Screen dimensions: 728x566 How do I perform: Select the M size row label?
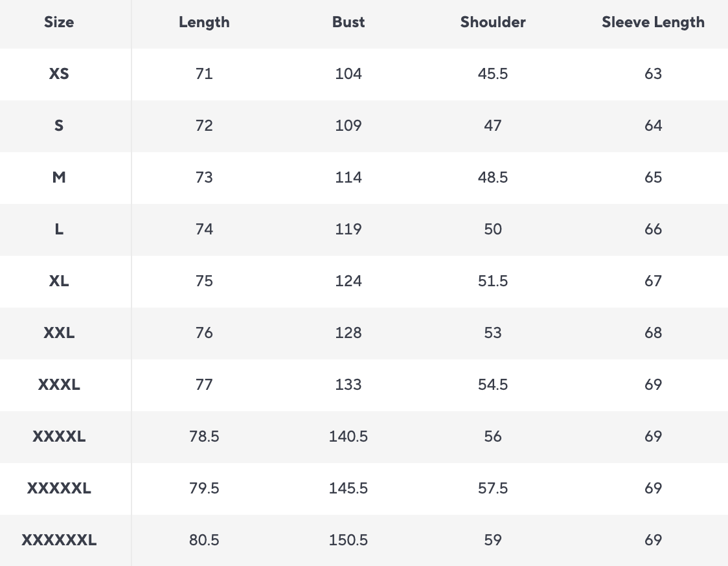(x=59, y=177)
